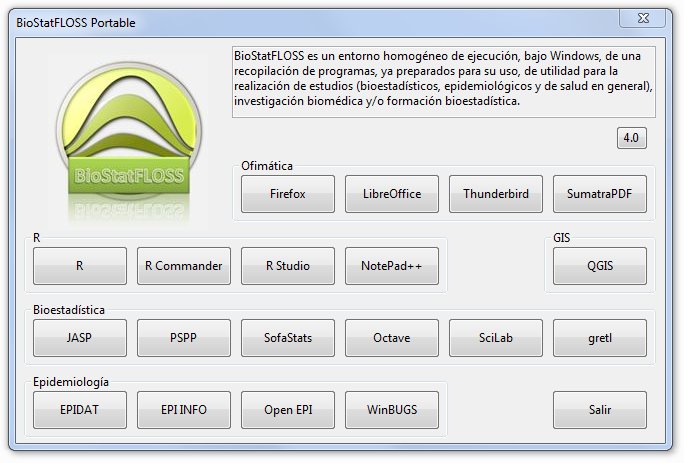Click Salir to exit the launcher
684x463 pixels.
pyautogui.click(x=600, y=410)
